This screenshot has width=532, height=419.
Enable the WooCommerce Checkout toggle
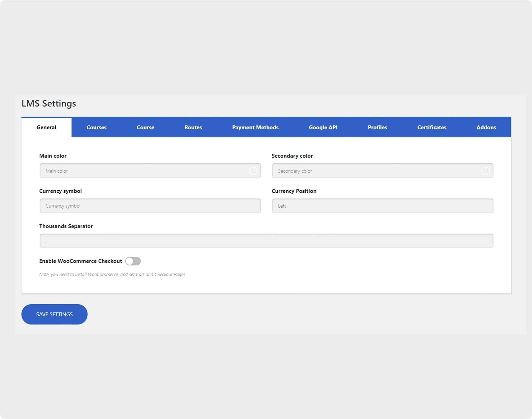133,261
